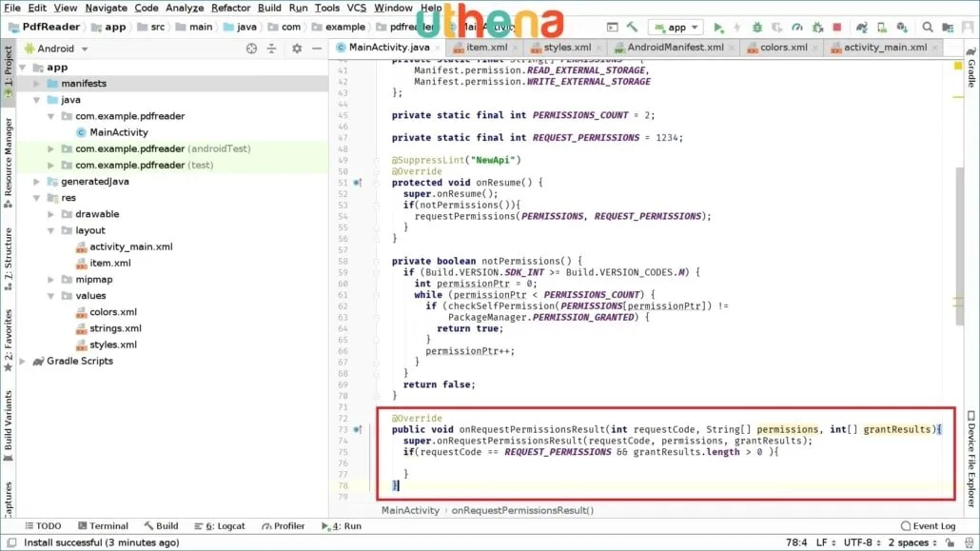
Task: Select activity_main.xml in layout folder
Action: click(x=130, y=247)
